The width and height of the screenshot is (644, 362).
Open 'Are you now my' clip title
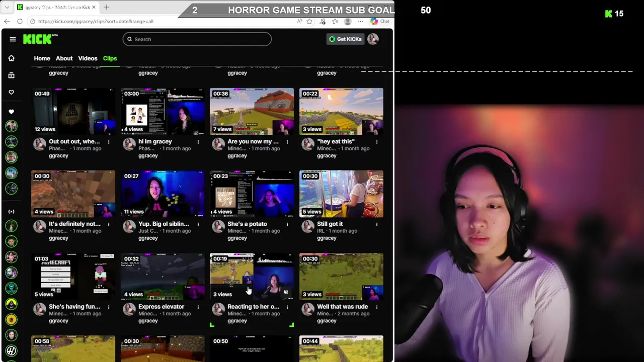pyautogui.click(x=253, y=141)
